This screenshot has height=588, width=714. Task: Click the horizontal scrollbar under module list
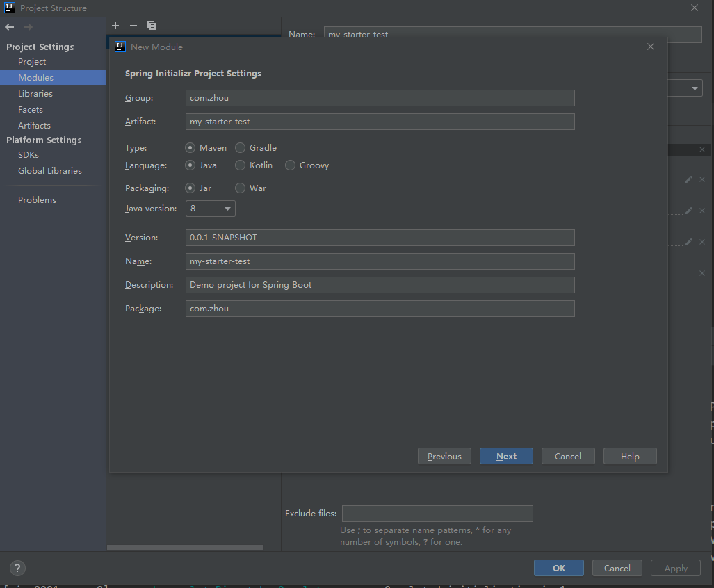click(185, 548)
